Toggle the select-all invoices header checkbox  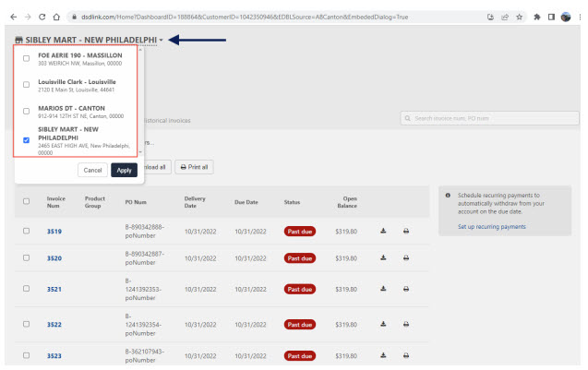(26, 201)
